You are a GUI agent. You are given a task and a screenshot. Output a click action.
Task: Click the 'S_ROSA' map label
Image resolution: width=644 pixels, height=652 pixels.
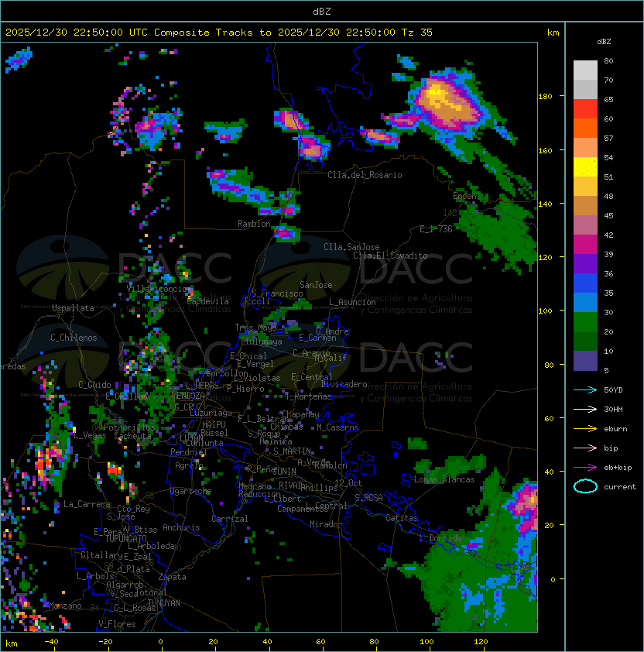[368, 498]
